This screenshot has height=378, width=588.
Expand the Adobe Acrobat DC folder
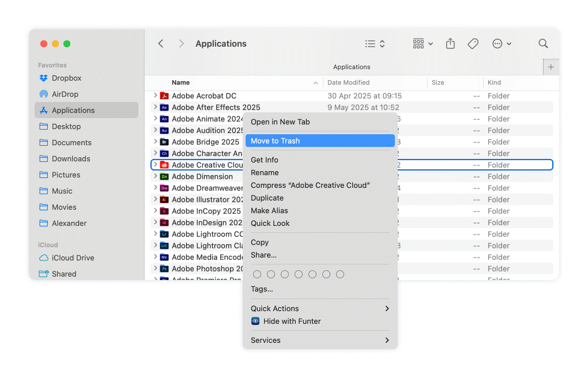[155, 96]
